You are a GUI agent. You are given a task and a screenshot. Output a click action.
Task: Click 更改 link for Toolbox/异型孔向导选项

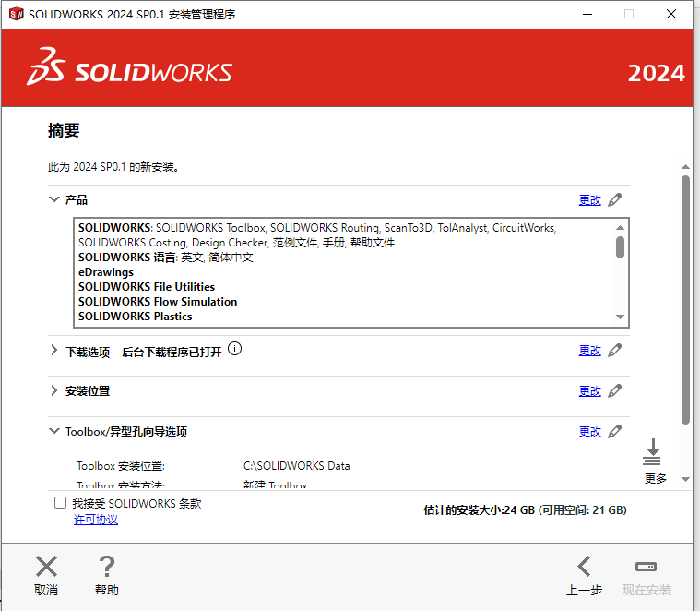point(589,432)
